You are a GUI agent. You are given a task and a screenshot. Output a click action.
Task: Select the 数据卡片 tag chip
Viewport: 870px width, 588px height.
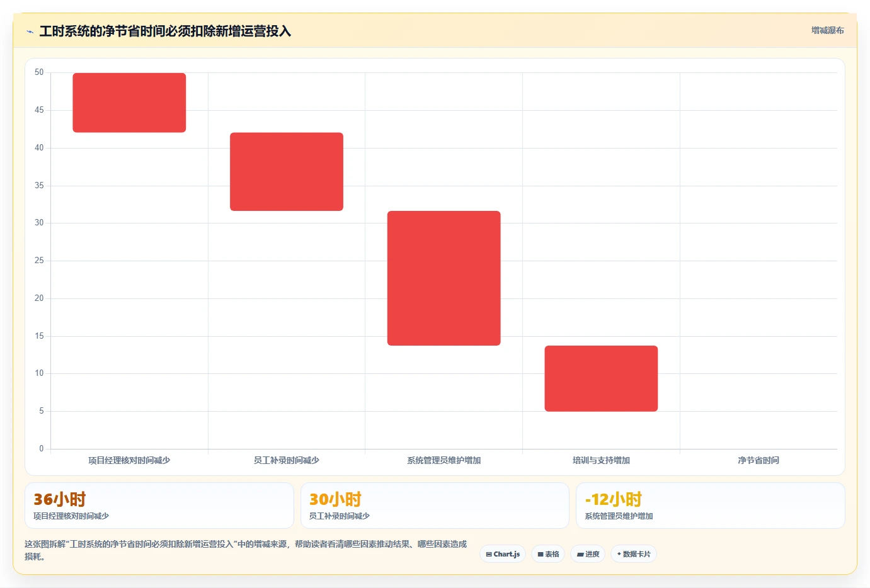coord(634,554)
